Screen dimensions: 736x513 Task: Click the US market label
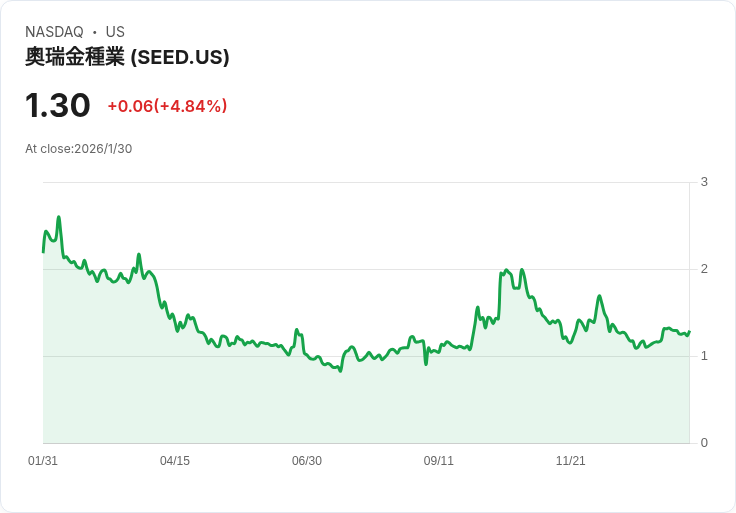coord(115,32)
